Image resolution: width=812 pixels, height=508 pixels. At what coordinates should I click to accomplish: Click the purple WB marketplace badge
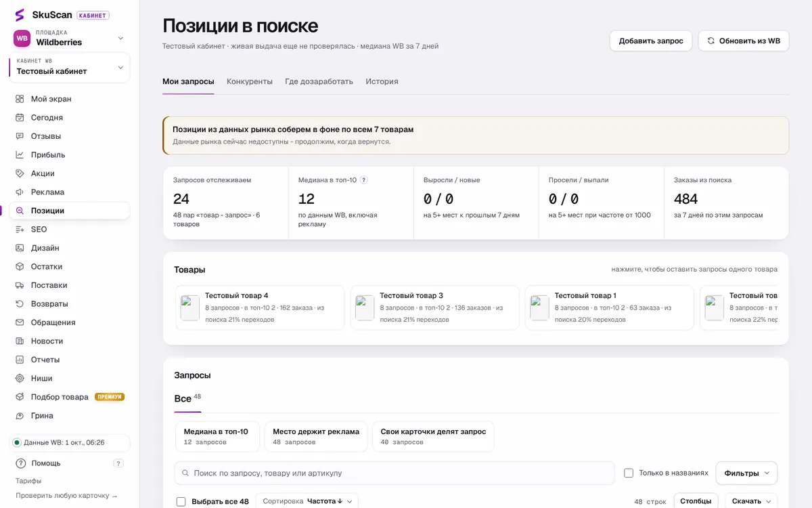tap(22, 38)
